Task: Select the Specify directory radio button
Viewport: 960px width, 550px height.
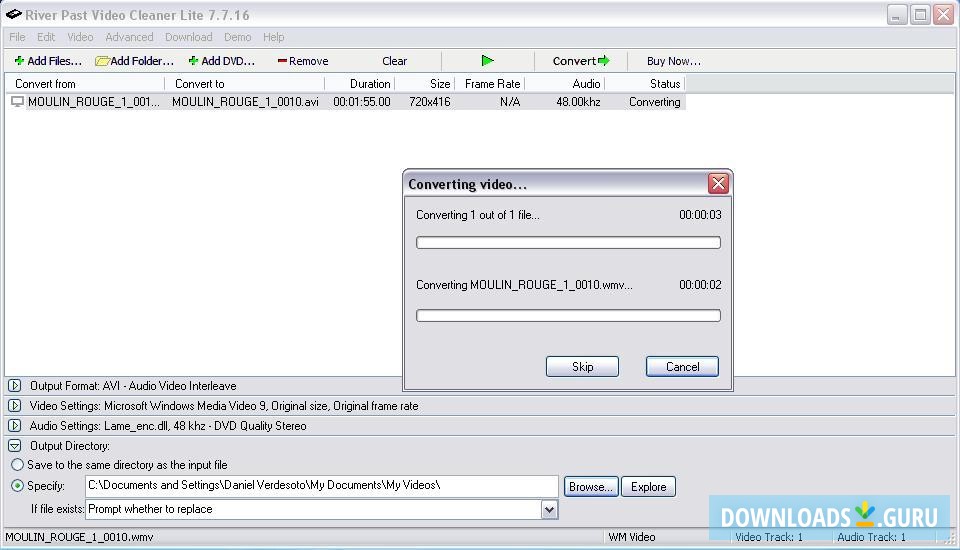Action: [x=18, y=486]
